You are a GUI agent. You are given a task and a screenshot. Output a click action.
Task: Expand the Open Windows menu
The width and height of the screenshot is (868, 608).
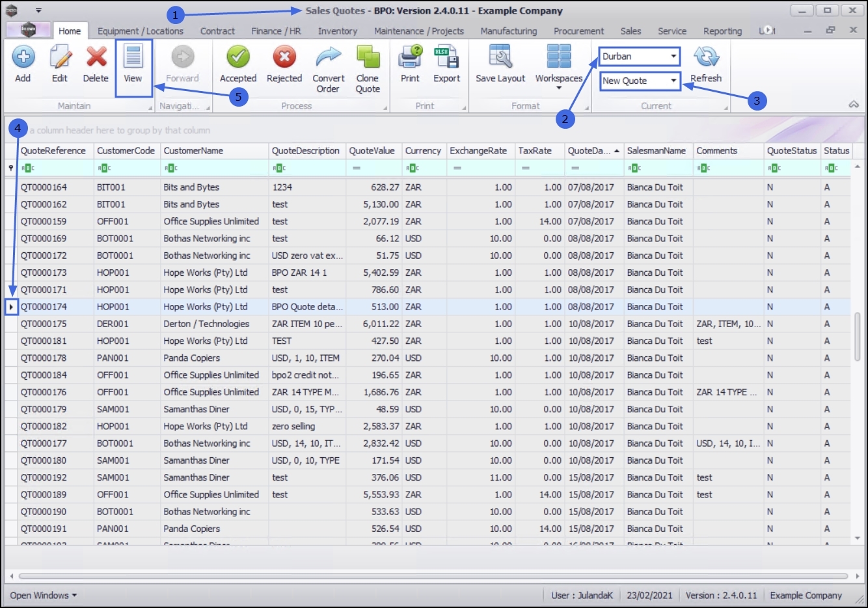(44, 596)
